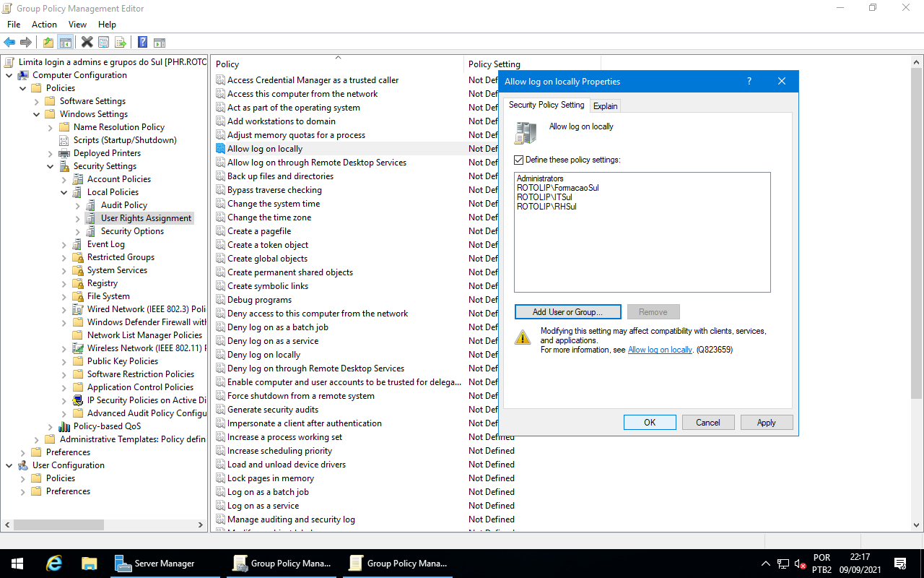Click the Delete X toolbar icon

[x=87, y=43]
